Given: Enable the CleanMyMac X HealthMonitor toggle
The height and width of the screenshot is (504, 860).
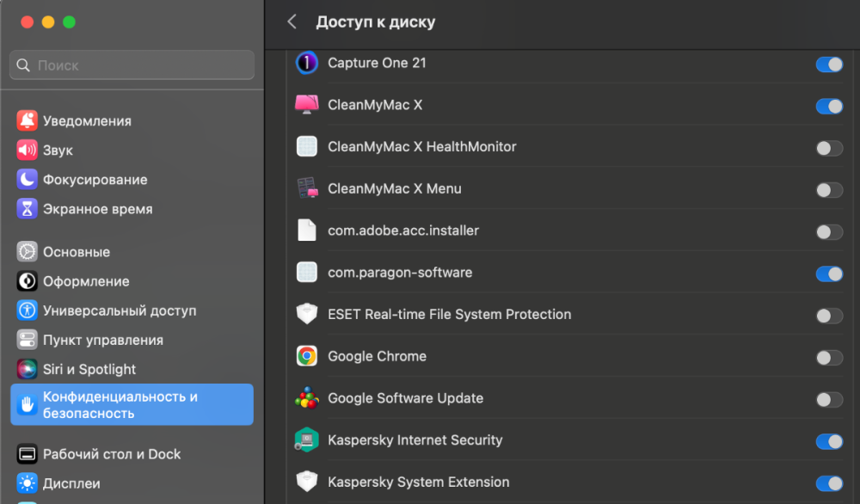Looking at the screenshot, I should pos(829,148).
